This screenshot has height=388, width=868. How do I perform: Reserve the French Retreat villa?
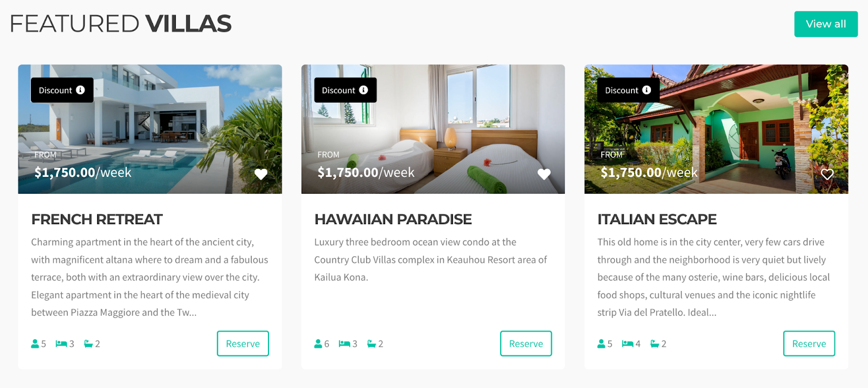coord(243,344)
